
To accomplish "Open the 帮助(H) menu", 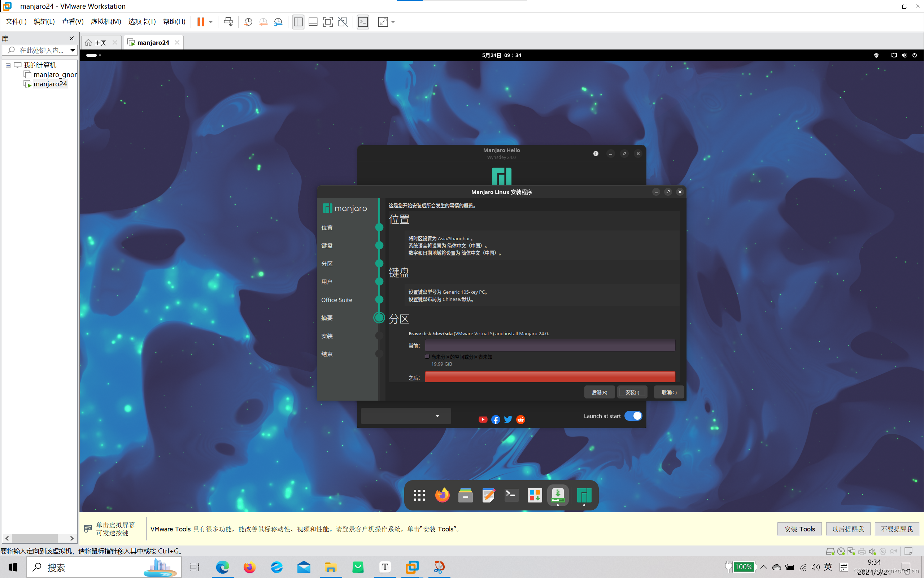I will [174, 21].
